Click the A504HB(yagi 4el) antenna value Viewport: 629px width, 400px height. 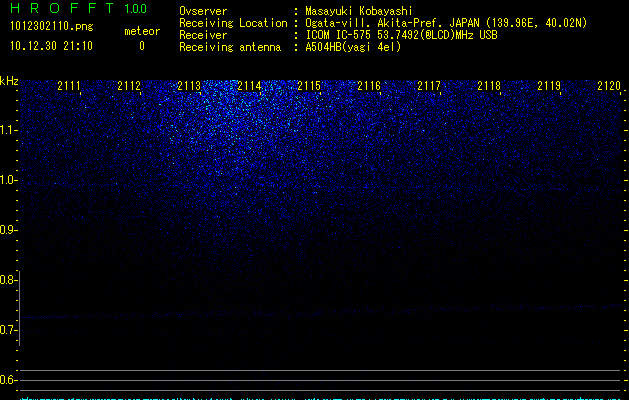(x=353, y=47)
